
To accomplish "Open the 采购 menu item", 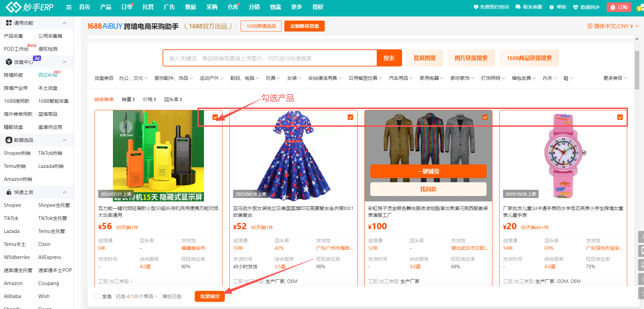I will click(x=212, y=7).
